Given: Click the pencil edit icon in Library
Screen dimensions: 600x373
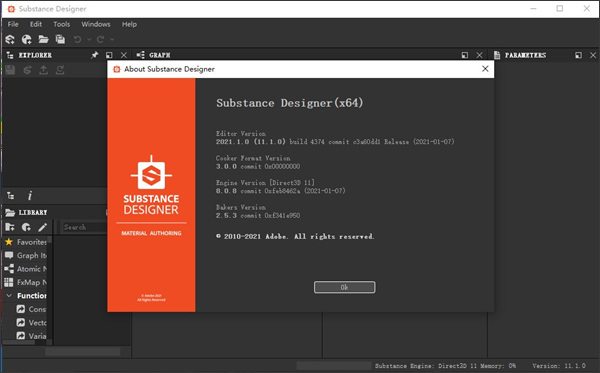Looking at the screenshot, I should [42, 227].
